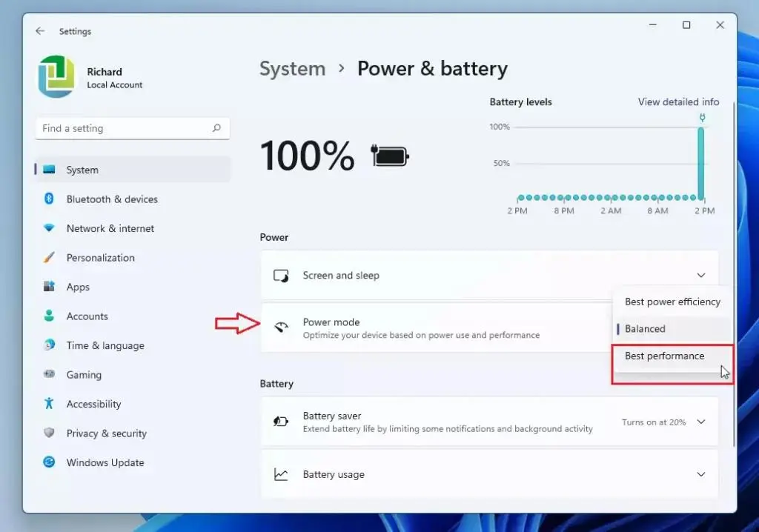Image resolution: width=759 pixels, height=532 pixels.
Task: Click the tall battery level bar in the chart
Action: [701, 163]
